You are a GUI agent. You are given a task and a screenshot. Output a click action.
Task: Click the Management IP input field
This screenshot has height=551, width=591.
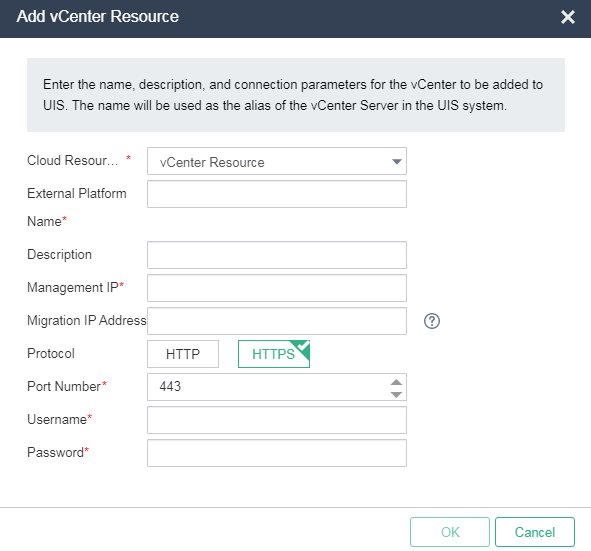point(277,288)
